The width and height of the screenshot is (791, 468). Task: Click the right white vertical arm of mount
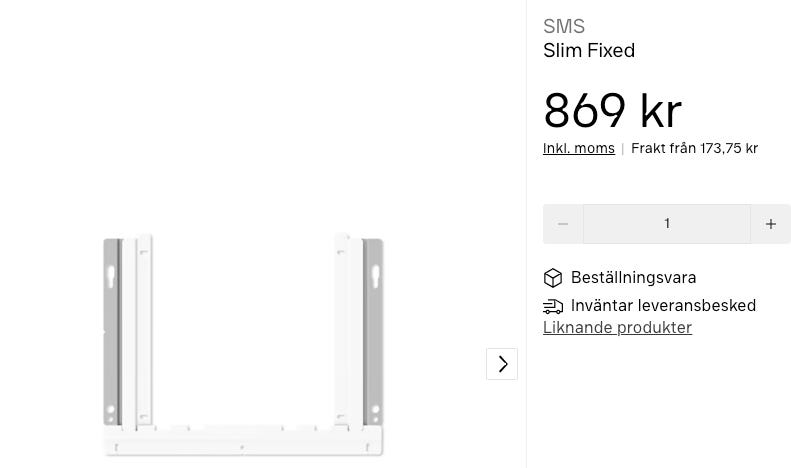[x=343, y=330]
